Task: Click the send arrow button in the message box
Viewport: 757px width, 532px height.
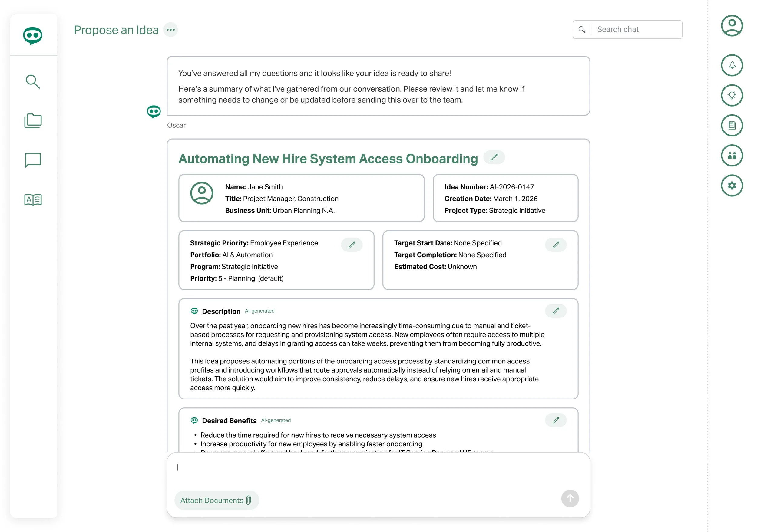Action: 570,498
